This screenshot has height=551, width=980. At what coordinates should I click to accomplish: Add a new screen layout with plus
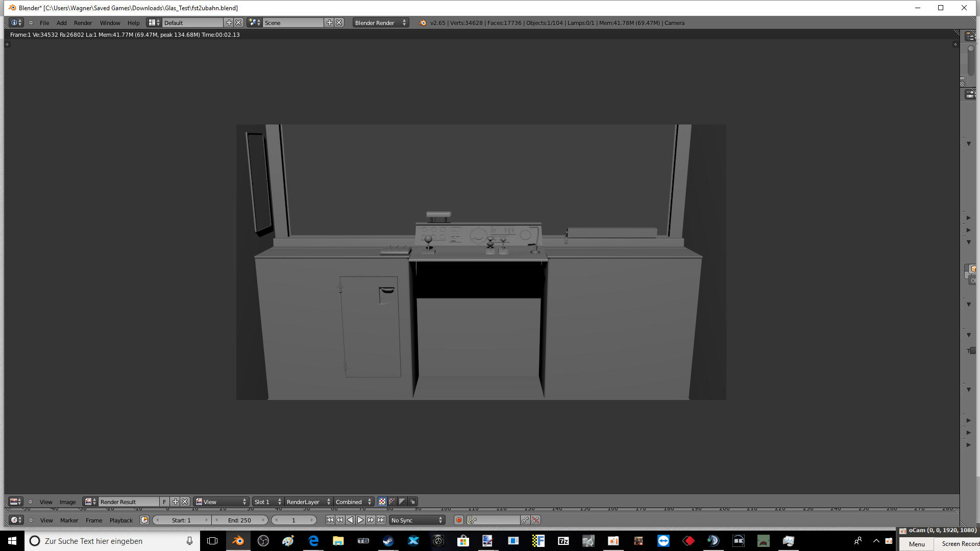(x=229, y=23)
